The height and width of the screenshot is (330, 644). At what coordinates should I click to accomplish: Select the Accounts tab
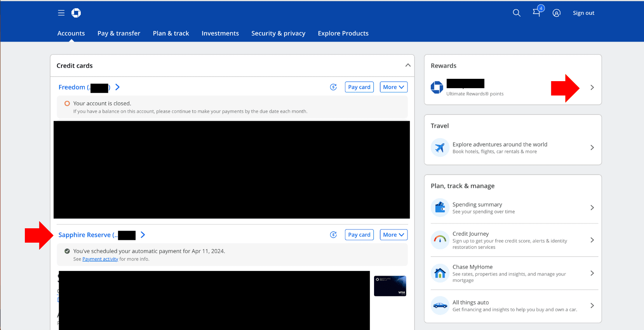(x=71, y=33)
